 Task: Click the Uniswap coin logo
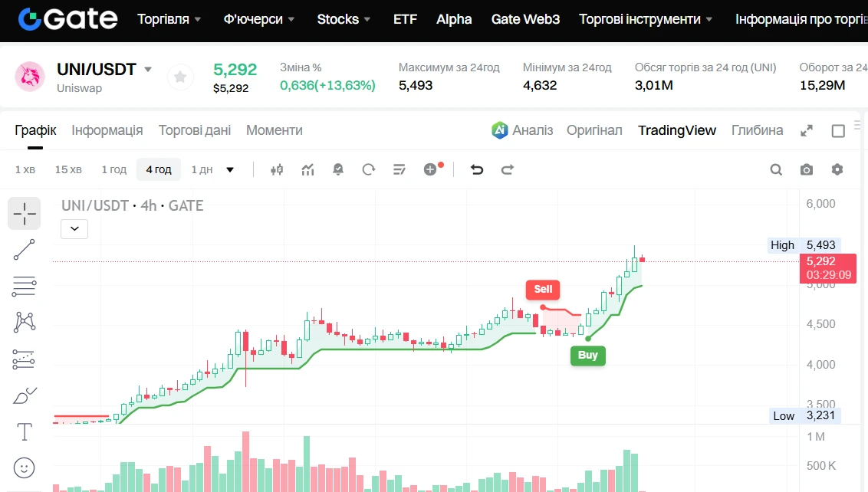tap(29, 77)
